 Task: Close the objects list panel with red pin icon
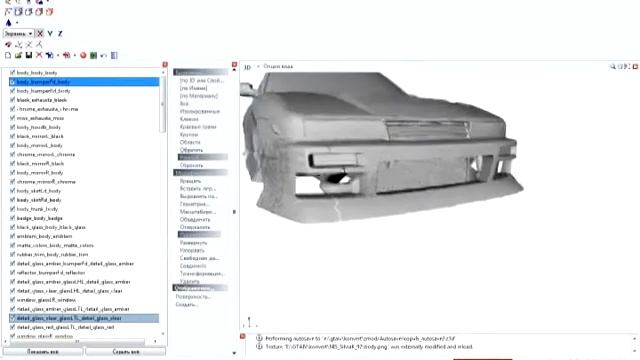click(165, 64)
